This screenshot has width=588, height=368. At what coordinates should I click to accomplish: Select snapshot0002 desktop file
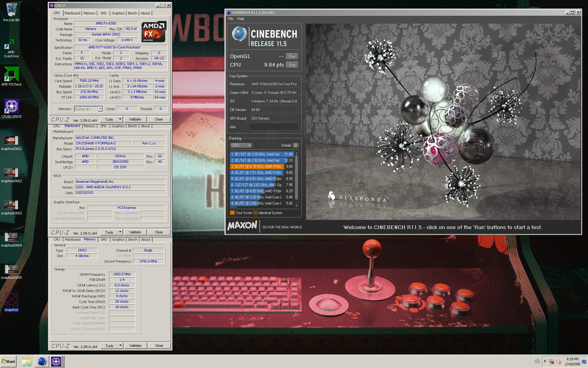11,175
